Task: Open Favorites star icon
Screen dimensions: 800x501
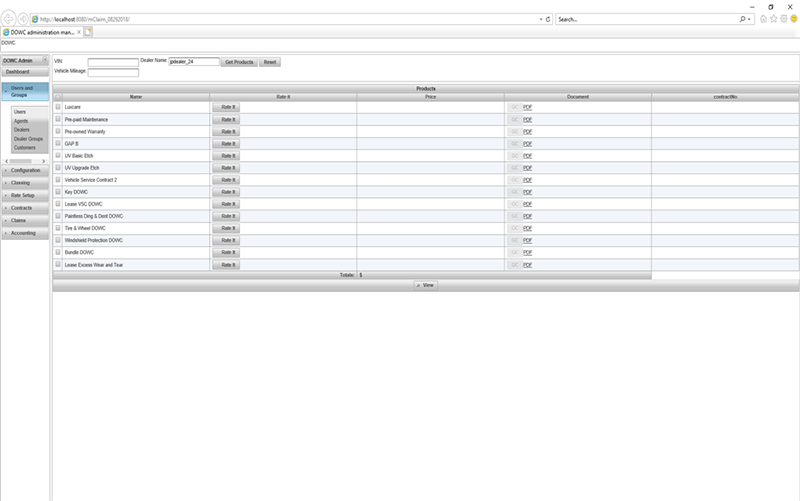Action: (773, 19)
